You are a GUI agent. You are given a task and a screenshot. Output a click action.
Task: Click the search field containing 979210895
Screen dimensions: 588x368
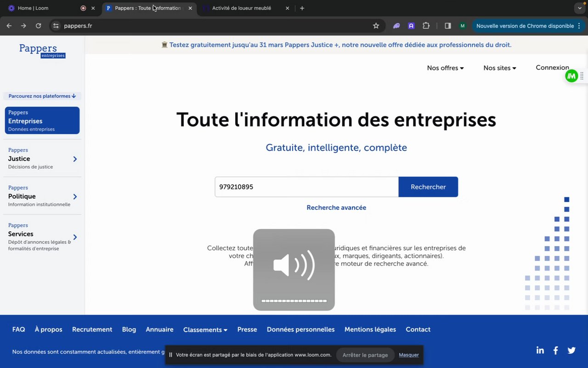(306, 187)
